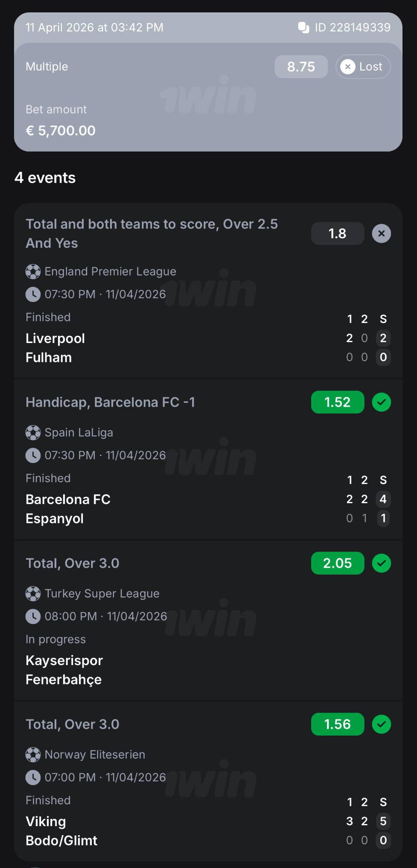The height and width of the screenshot is (868, 417).
Task: Click the € 5,700.00 bet amount
Action: 61,131
